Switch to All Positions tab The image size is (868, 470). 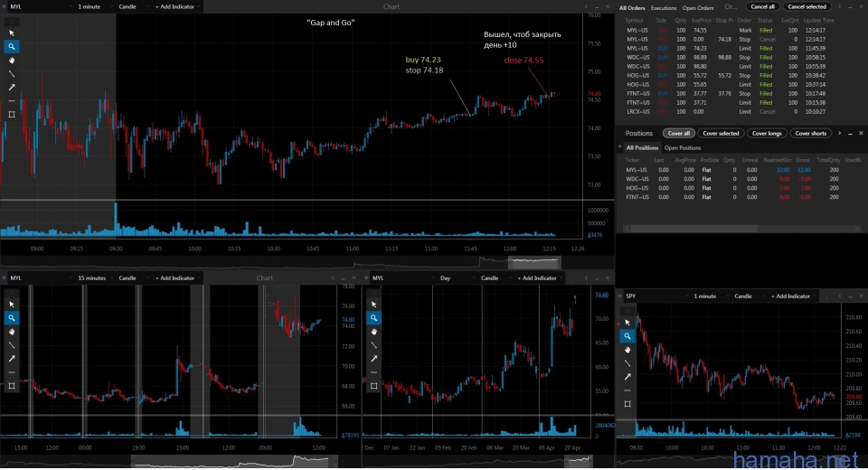coord(642,148)
